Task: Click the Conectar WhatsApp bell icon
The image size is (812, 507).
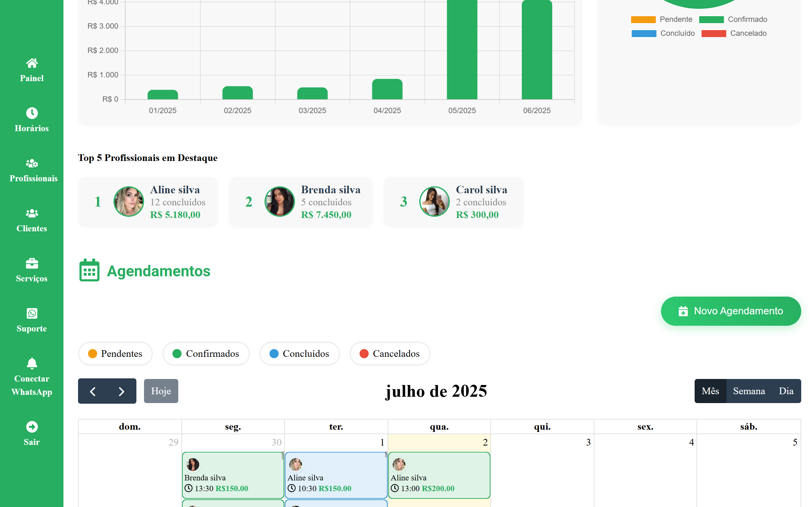Action: point(32,363)
